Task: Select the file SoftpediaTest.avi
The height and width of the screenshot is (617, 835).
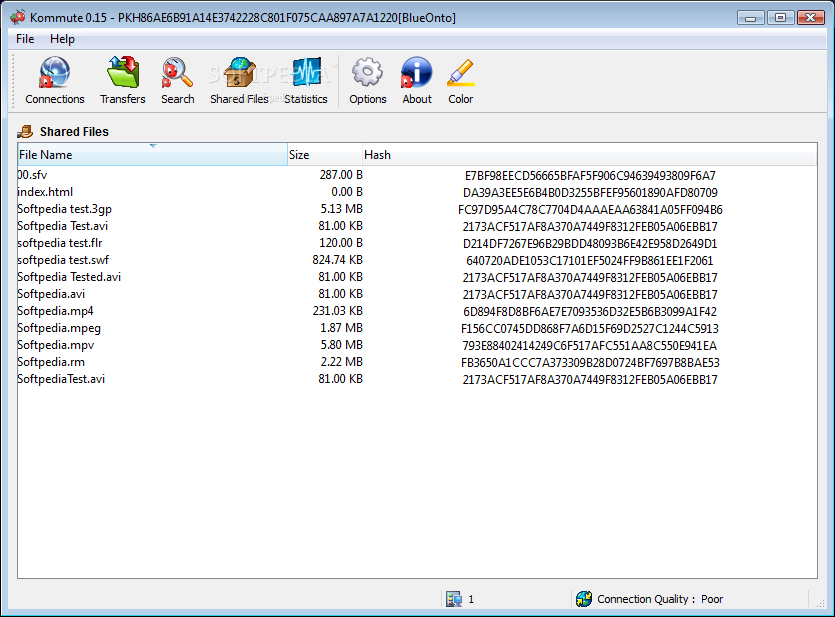Action: [x=61, y=380]
